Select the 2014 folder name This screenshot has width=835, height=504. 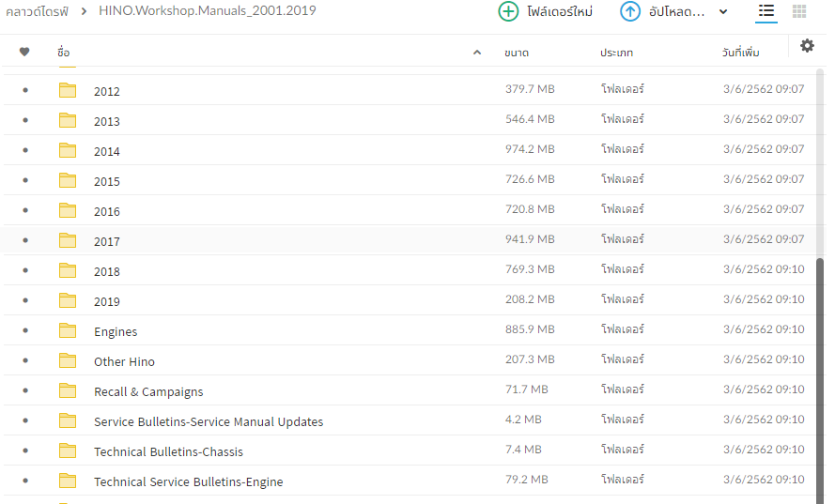pyautogui.click(x=107, y=152)
